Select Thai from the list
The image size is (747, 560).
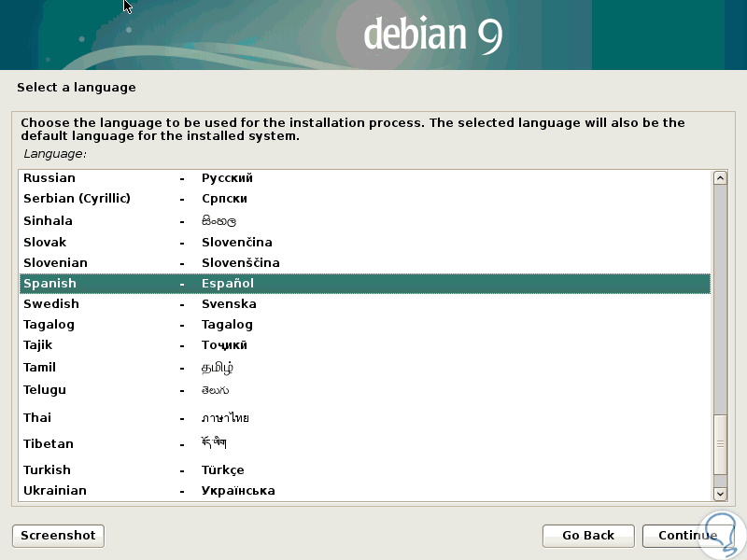tap(365, 417)
